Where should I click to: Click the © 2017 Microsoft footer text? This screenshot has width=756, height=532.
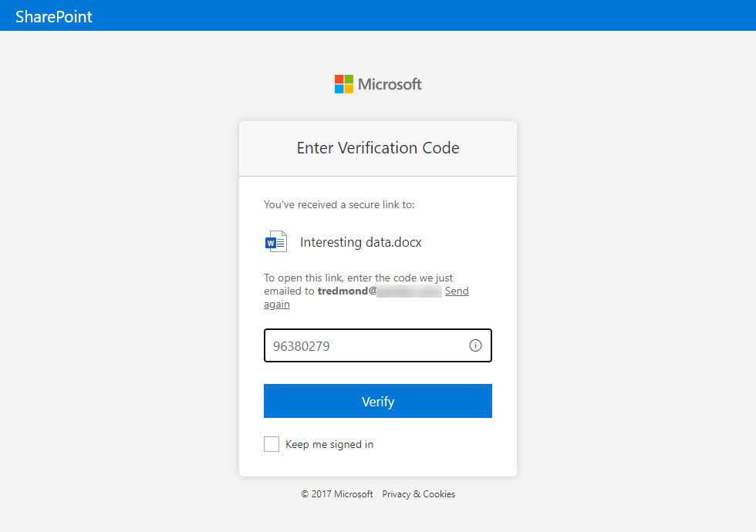pyautogui.click(x=337, y=494)
